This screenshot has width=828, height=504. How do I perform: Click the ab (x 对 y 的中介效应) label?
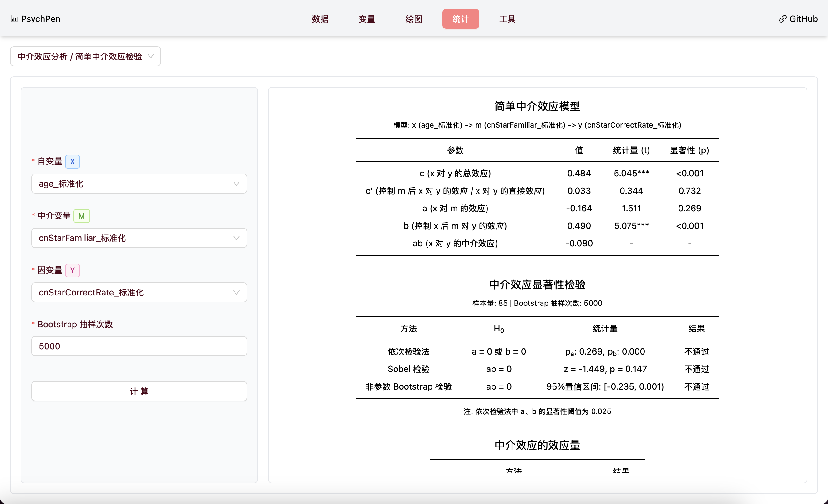pos(455,243)
